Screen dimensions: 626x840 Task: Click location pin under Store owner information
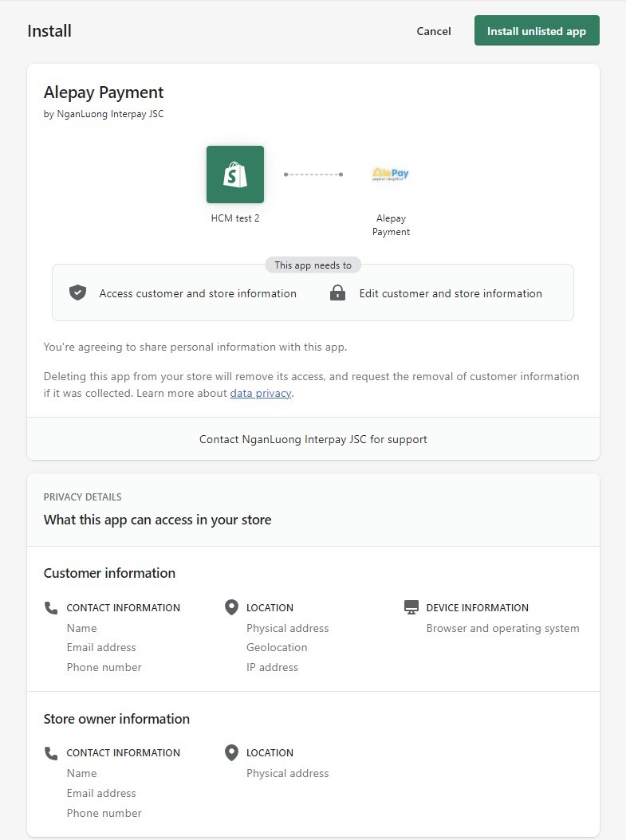(x=231, y=752)
